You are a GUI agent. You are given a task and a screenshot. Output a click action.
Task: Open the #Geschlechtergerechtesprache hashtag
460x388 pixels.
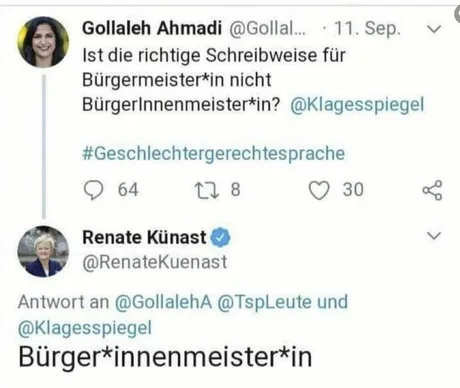click(x=213, y=154)
